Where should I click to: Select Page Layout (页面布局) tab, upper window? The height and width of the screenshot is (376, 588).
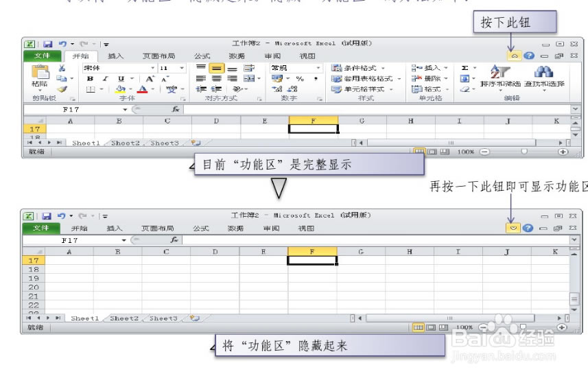point(158,56)
